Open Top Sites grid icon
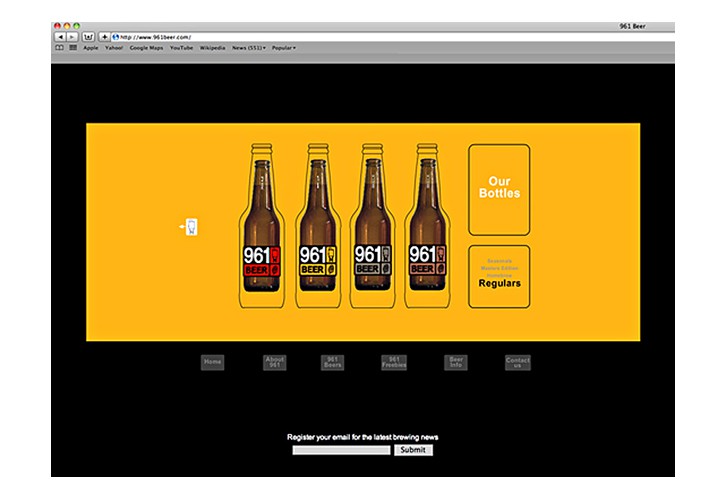The image size is (726, 500). (73, 48)
